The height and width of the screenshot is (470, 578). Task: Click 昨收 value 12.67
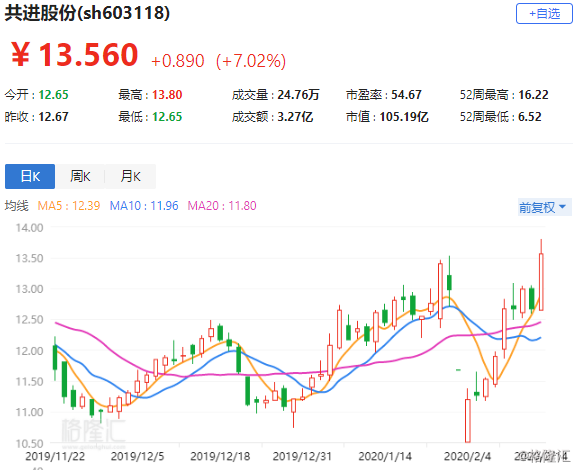(x=53, y=117)
